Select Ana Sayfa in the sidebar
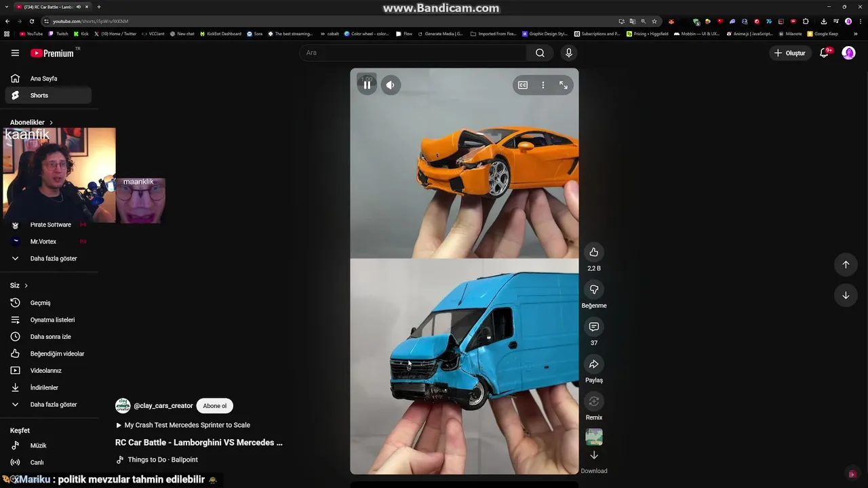Screen dimensions: 868x488 pyautogui.click(x=48, y=79)
